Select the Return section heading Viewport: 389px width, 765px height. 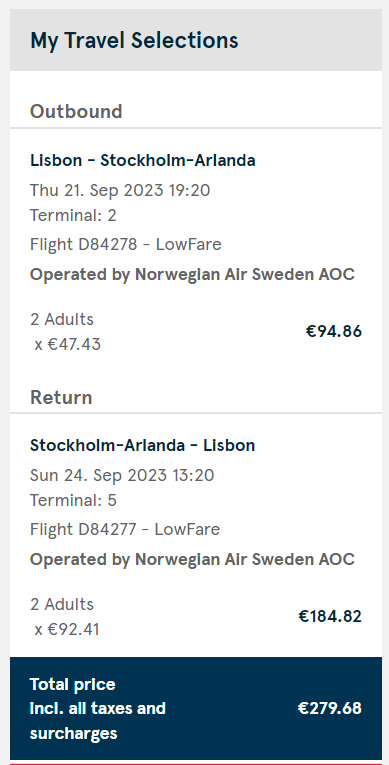[61, 397]
